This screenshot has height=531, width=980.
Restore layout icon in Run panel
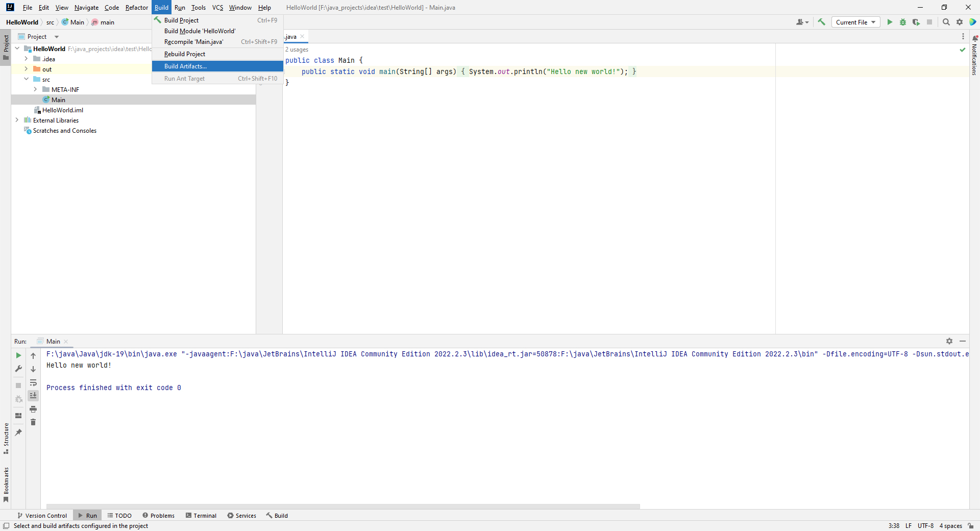pos(18,416)
